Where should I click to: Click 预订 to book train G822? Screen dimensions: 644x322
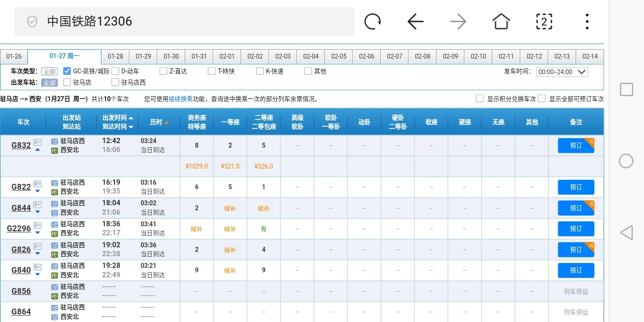576,187
